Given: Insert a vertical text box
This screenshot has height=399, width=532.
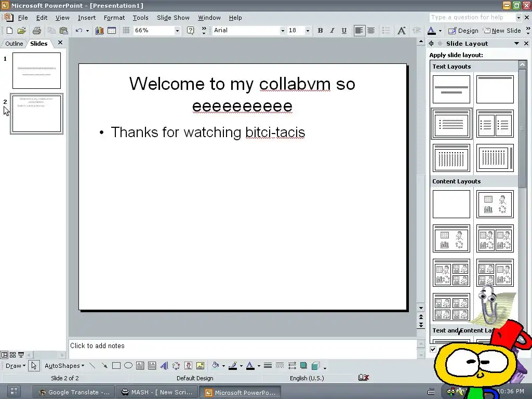Looking at the screenshot, I should 152,365.
